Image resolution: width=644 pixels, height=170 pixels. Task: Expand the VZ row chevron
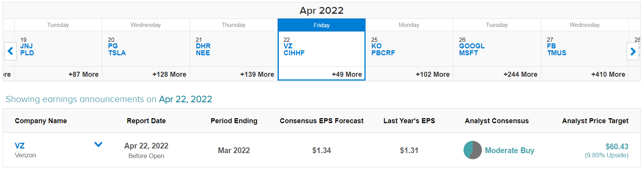[98, 145]
